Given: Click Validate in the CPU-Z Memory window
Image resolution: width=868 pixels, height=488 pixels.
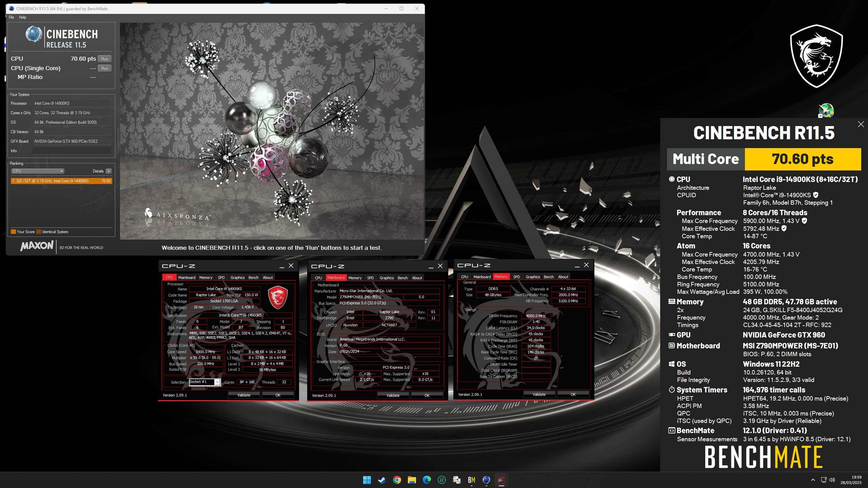Looking at the screenshot, I should click(539, 394).
